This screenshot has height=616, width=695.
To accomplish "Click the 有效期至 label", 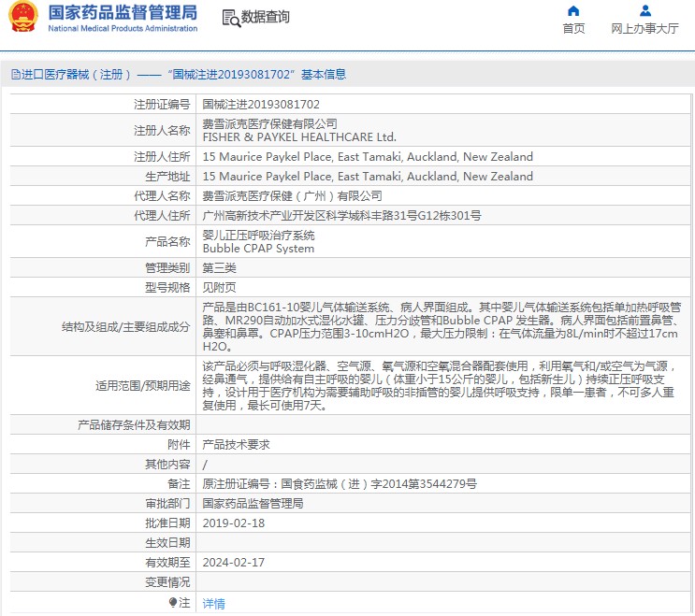I will tap(167, 563).
